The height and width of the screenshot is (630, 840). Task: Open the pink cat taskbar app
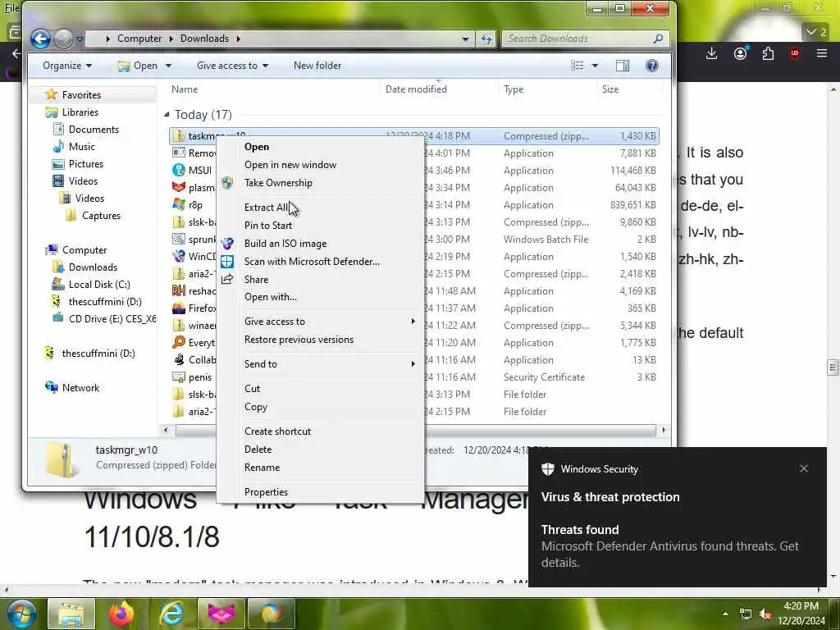coord(221,614)
